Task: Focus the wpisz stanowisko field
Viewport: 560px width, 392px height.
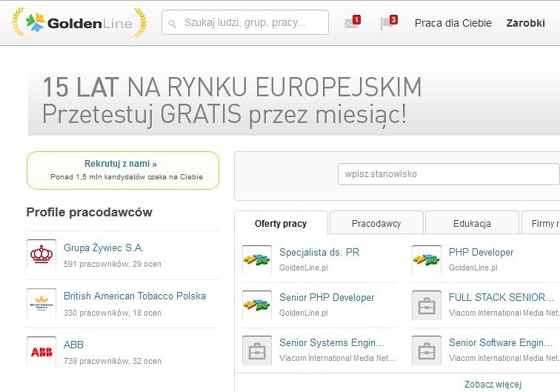Action: [x=449, y=174]
